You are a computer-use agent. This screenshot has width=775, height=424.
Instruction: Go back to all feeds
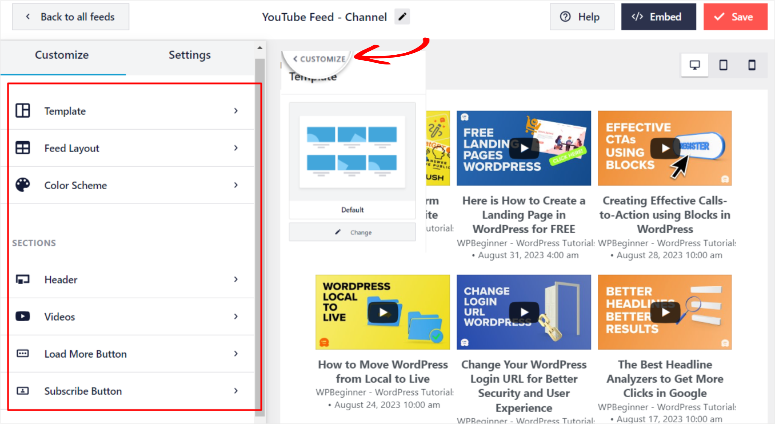click(71, 17)
